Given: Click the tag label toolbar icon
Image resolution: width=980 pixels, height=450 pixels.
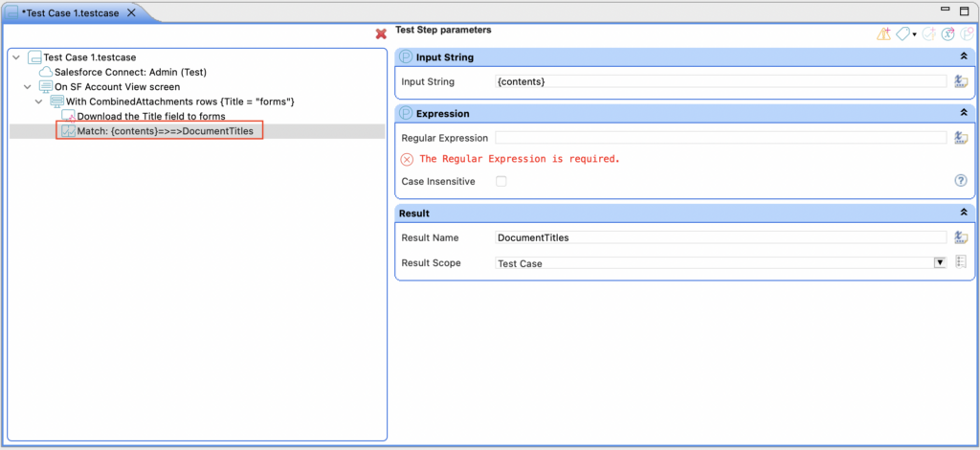Looking at the screenshot, I should click(x=902, y=34).
